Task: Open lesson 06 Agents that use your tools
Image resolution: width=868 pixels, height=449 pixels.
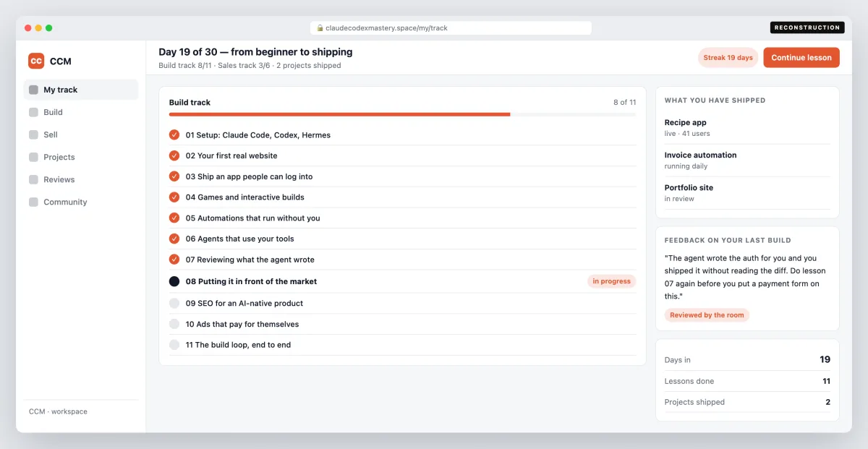Action: point(403,239)
